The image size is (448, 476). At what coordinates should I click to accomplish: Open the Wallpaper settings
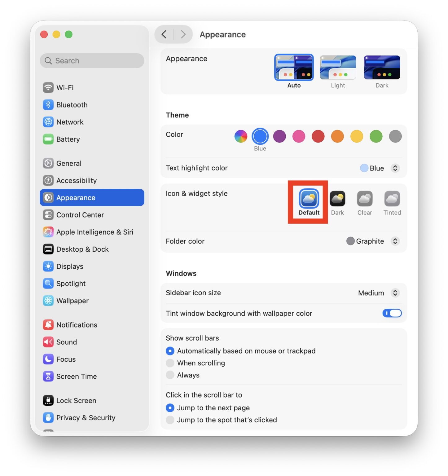pyautogui.click(x=72, y=301)
